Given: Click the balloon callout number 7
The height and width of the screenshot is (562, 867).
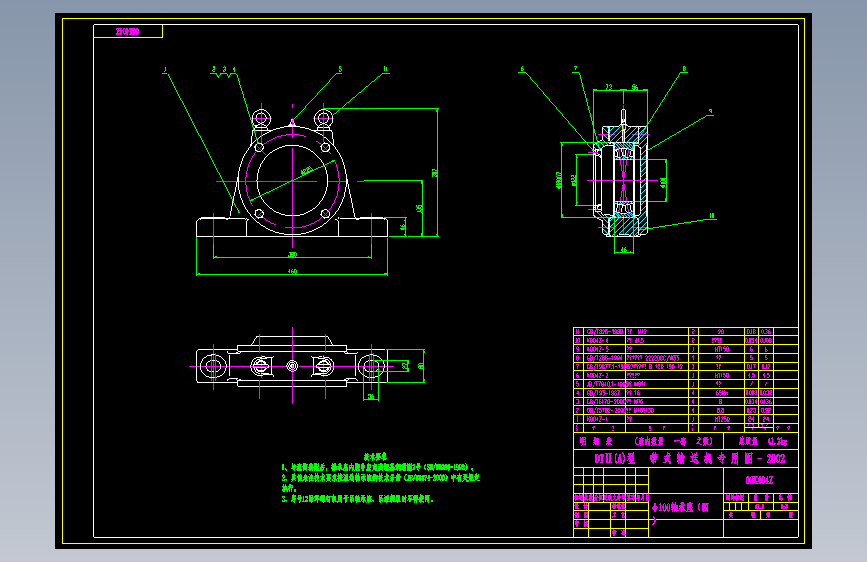Looking at the screenshot, I should pyautogui.click(x=576, y=69).
